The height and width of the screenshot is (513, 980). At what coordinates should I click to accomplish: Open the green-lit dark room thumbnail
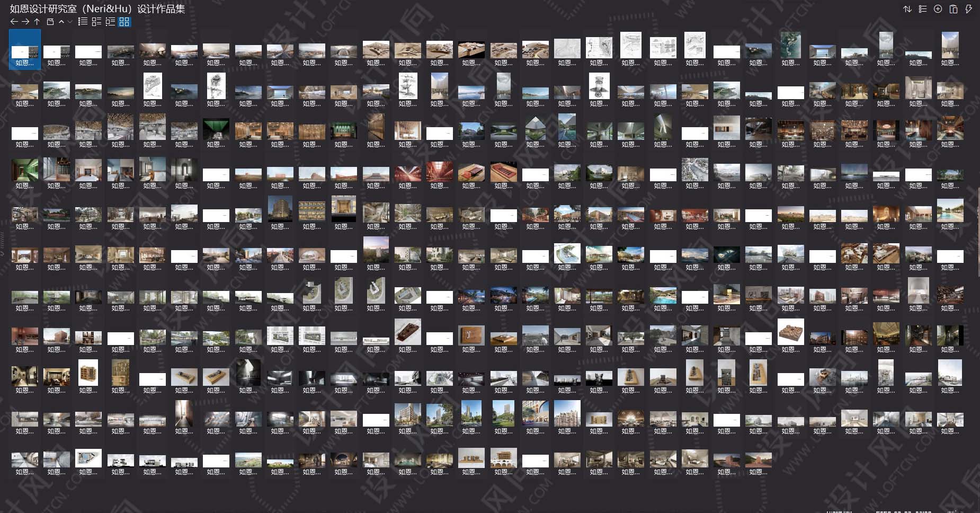pos(216,129)
